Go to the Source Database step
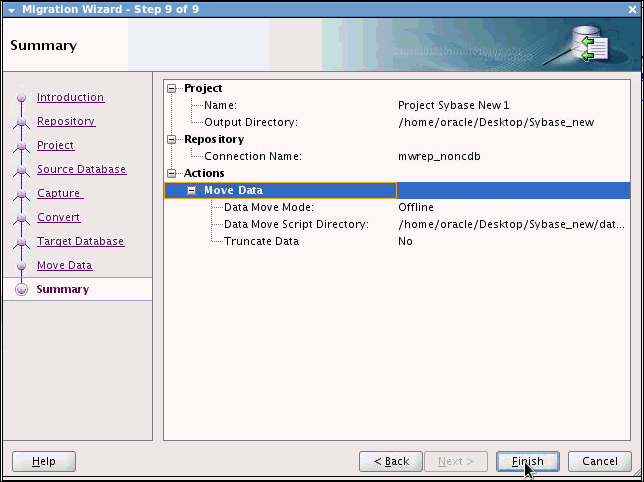The image size is (644, 482). [81, 169]
